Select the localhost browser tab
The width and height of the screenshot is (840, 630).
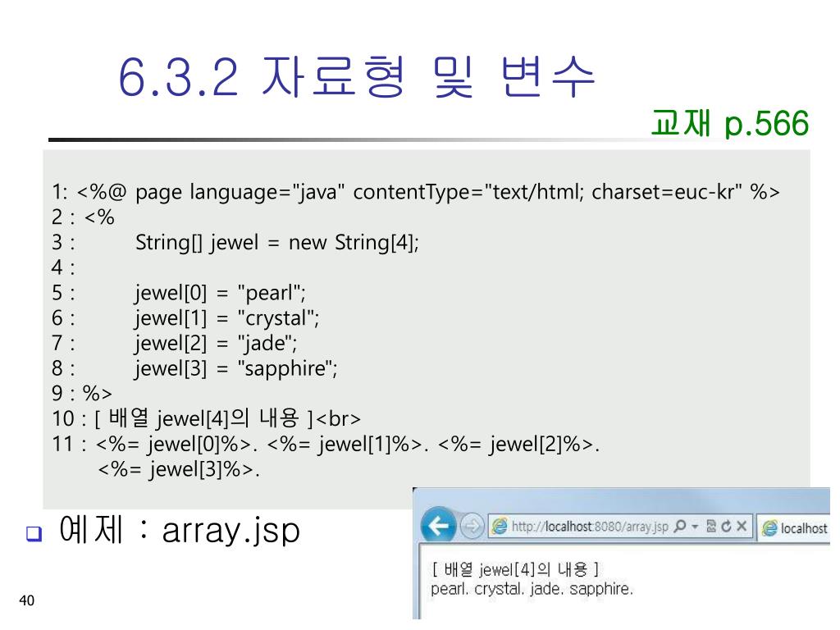pyautogui.click(x=794, y=527)
